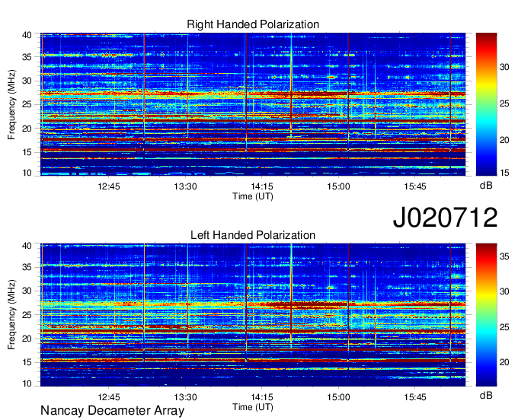
Task: Click the 15 MHz tick label on top plot
Action: click(x=27, y=152)
